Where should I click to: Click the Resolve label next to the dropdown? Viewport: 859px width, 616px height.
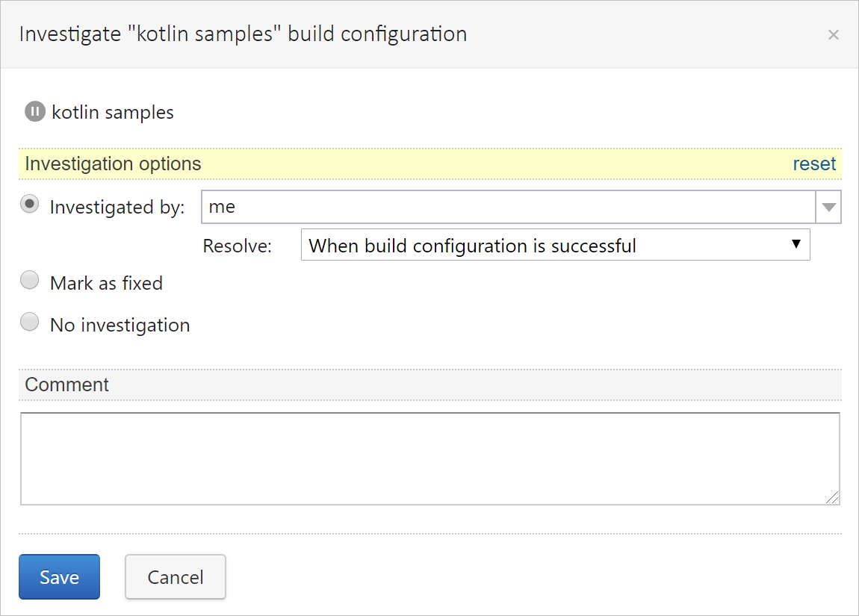[x=237, y=245]
